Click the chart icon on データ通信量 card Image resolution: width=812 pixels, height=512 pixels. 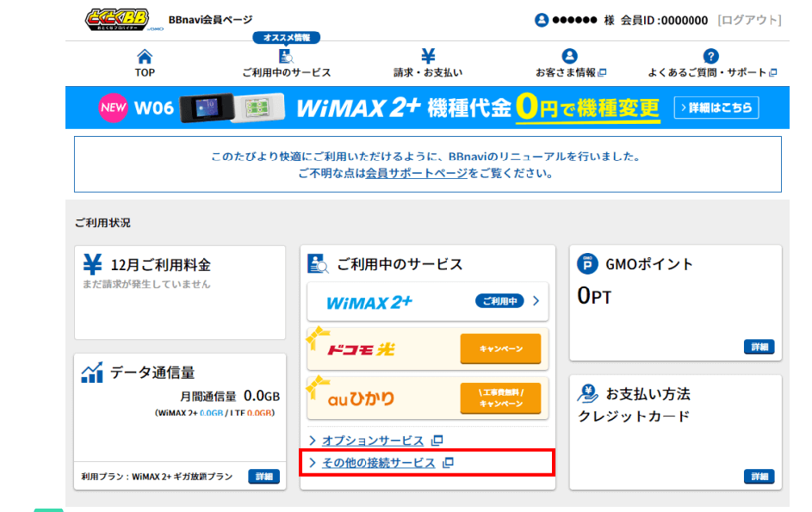point(92,373)
